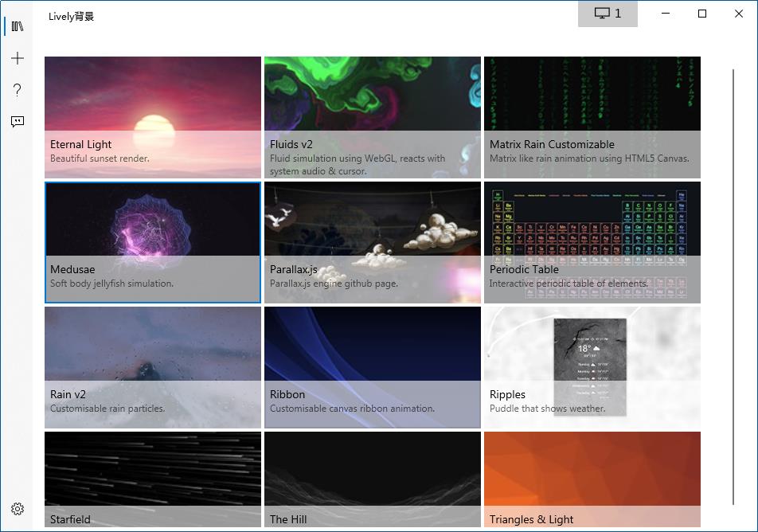
Task: Select the Triangles & Light wallpaper
Action: click(x=592, y=479)
